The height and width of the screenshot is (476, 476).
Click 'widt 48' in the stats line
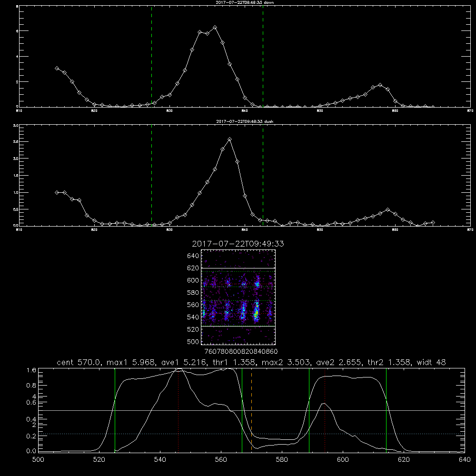click(431, 362)
